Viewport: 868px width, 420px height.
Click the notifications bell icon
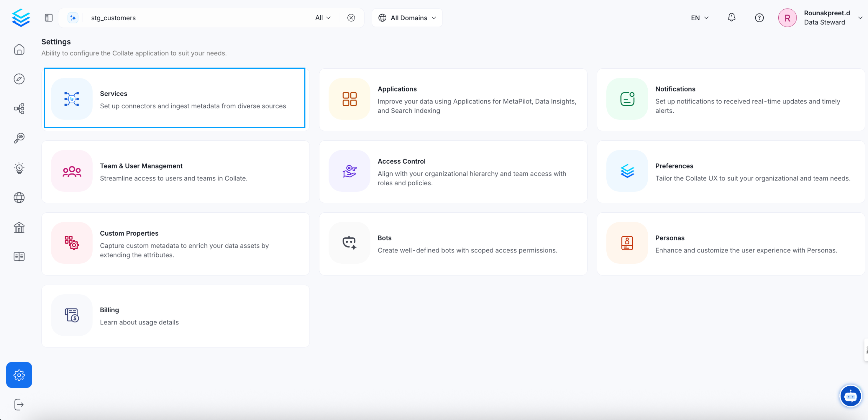tap(731, 17)
